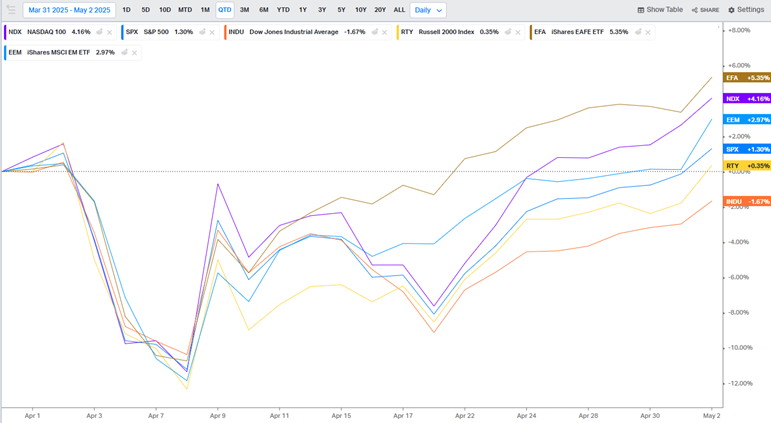Select the 10D time range
This screenshot has height=423, width=771.
coord(165,10)
